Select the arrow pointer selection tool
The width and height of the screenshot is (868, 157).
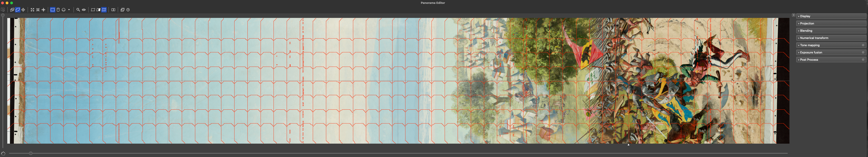click(x=3, y=10)
